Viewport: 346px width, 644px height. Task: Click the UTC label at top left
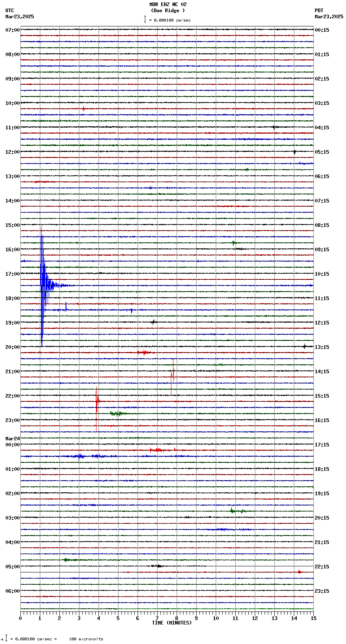coord(10,11)
